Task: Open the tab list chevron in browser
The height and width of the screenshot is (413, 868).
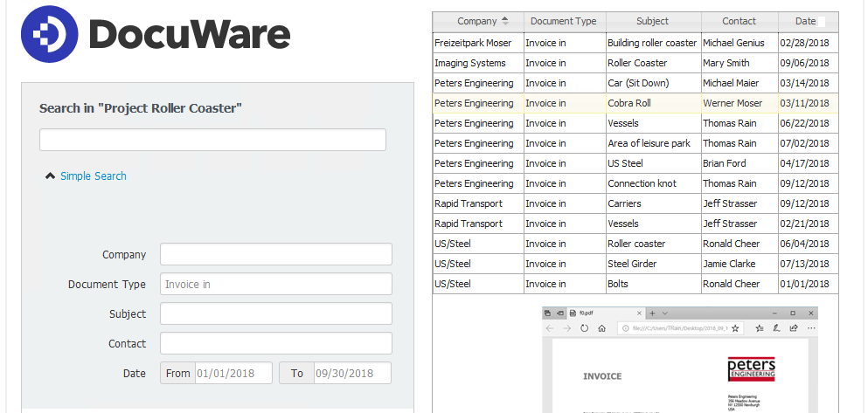Action: point(664,313)
